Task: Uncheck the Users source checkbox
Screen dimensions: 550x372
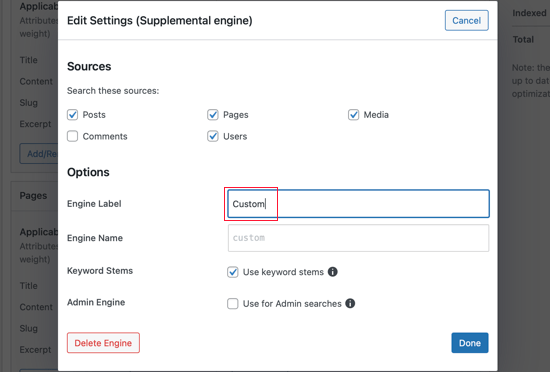Action: coord(213,136)
